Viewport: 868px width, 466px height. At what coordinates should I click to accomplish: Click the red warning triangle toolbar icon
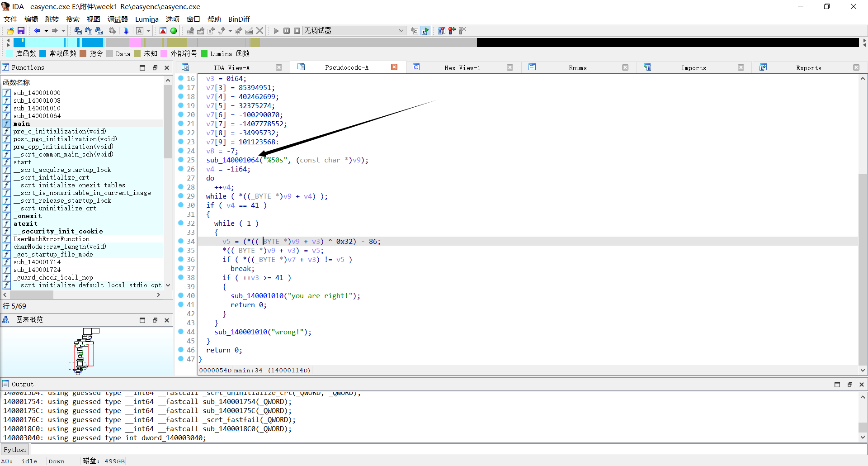[163, 31]
